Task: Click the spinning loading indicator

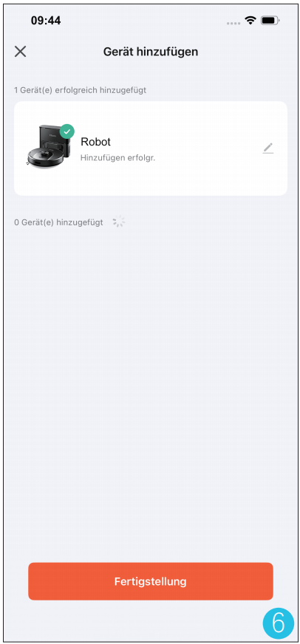Action: (x=119, y=222)
